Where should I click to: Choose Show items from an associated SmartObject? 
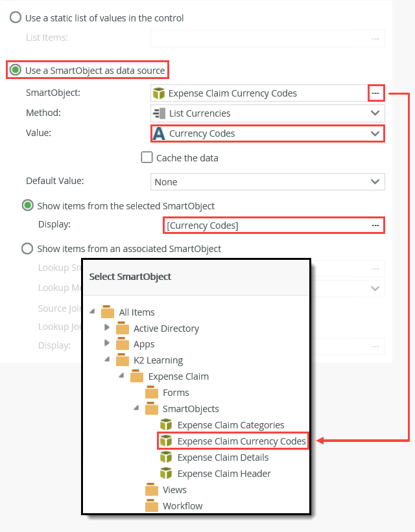coord(27,248)
